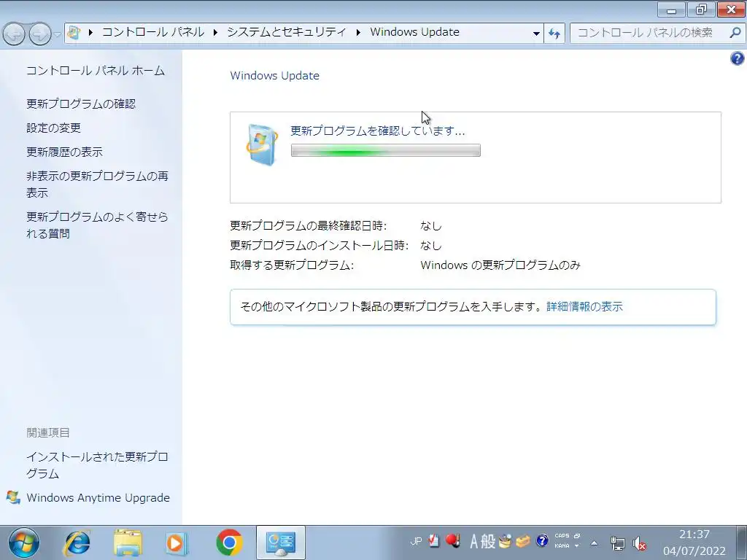Screen dimensions: 747x560
Task: Click Windows の更新プログラムのみ text
Action: tap(500, 265)
